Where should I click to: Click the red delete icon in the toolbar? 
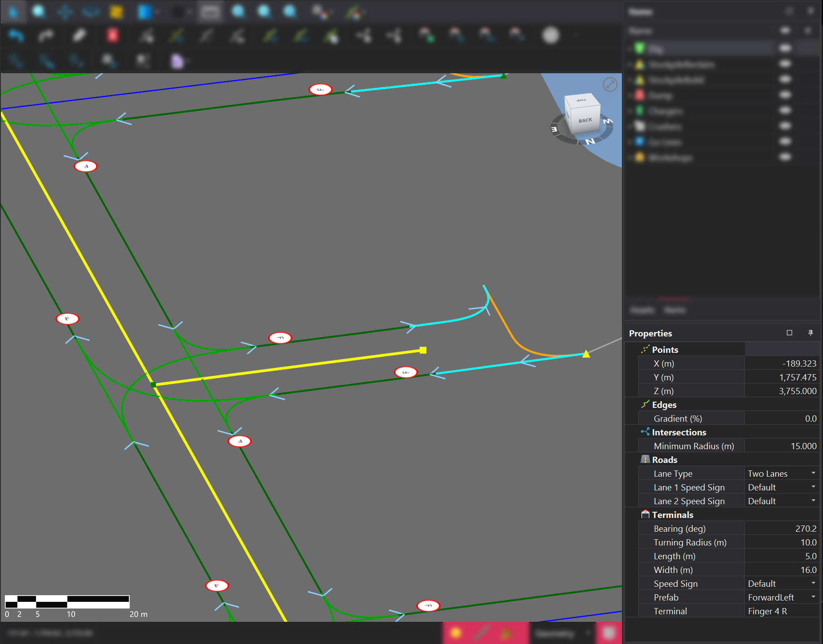tap(113, 36)
